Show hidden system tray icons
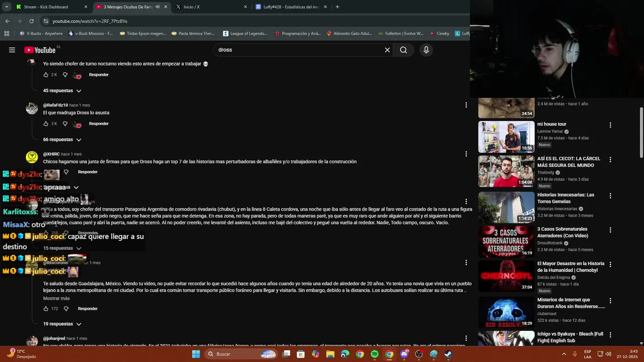The width and height of the screenshot is (644, 362). pyautogui.click(x=564, y=354)
